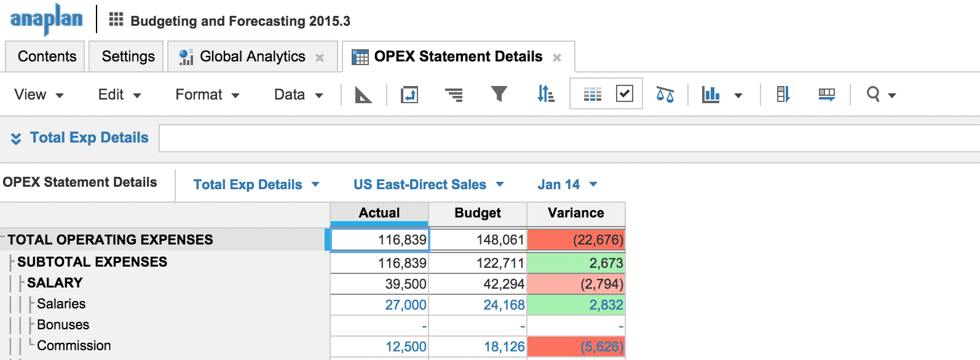Click the bar chart icon
Viewport: 980px width, 360px height.
[x=711, y=95]
